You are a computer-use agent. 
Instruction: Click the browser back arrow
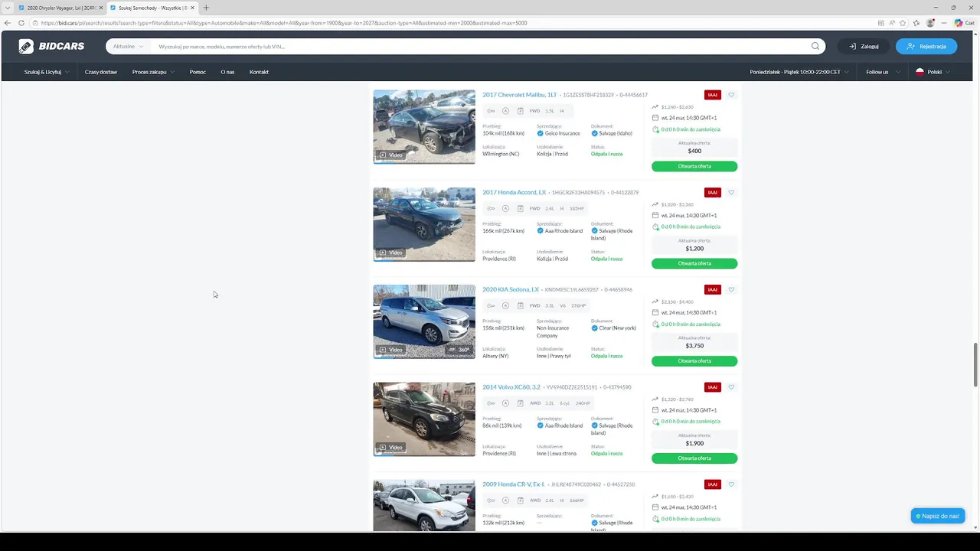[8, 23]
